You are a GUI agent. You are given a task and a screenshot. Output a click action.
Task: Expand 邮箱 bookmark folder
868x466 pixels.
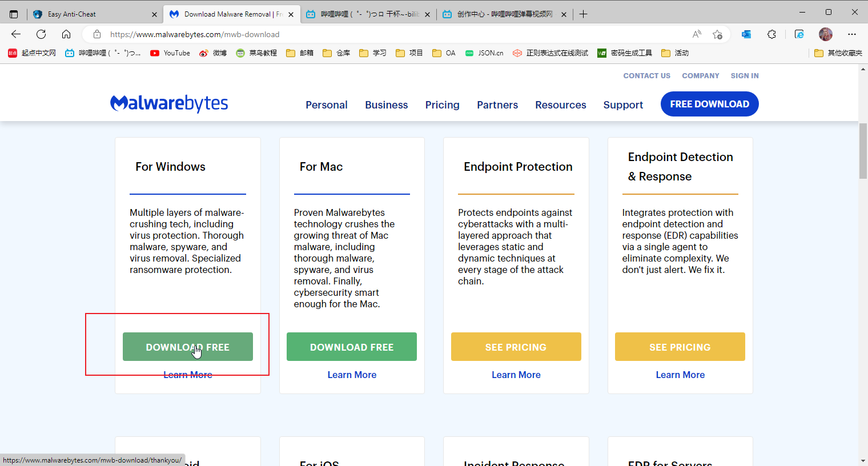click(x=300, y=53)
